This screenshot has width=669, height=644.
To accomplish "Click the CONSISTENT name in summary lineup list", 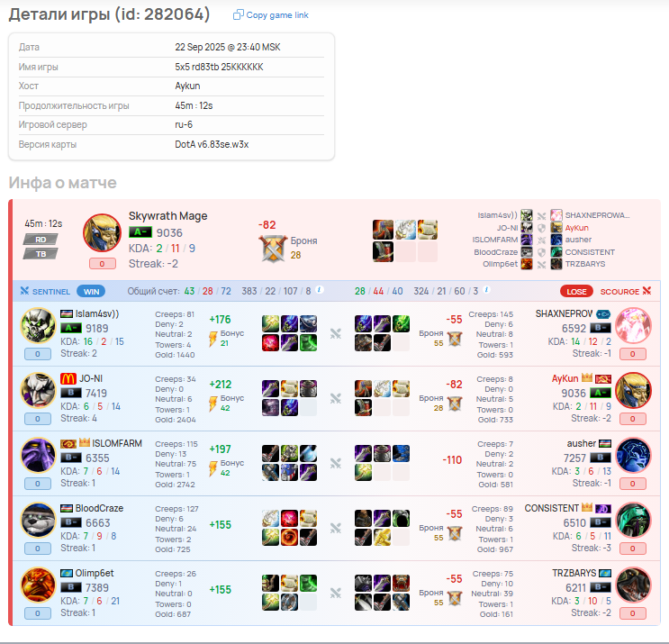I will click(x=590, y=252).
